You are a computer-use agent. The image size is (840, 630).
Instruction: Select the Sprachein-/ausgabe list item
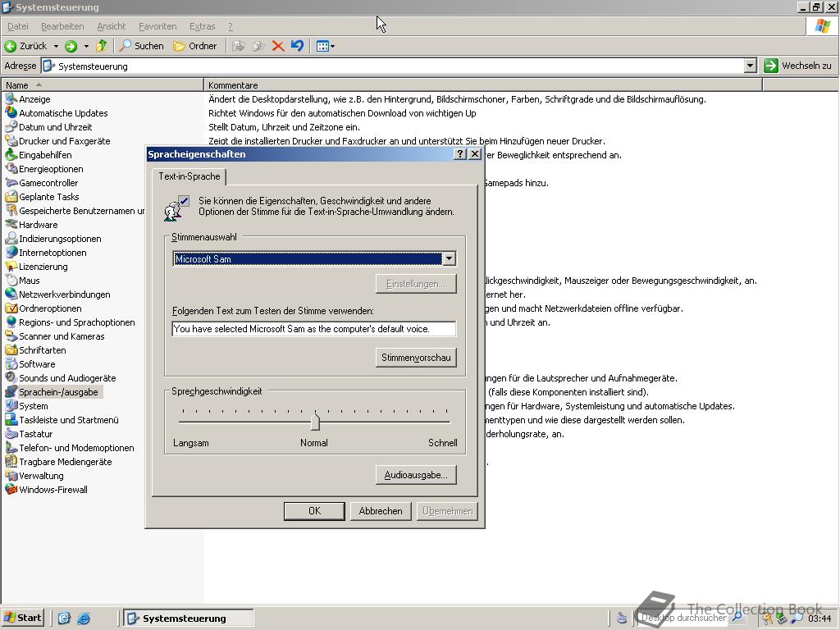pos(53,392)
